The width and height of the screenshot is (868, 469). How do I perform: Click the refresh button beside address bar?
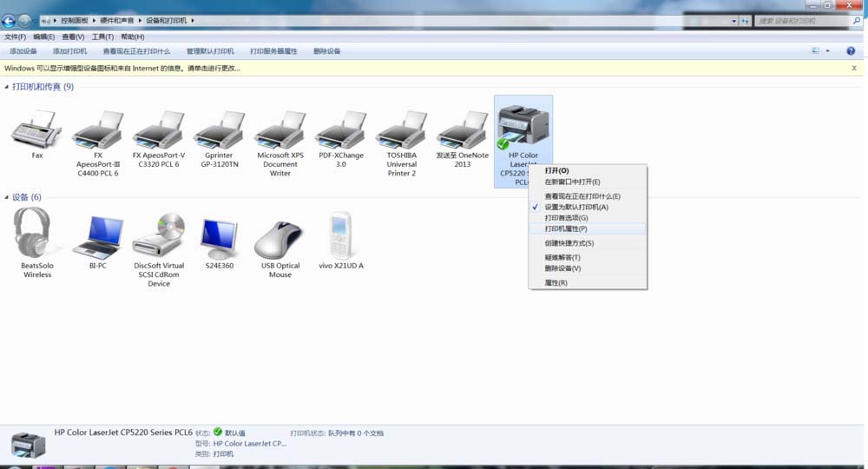(x=745, y=21)
